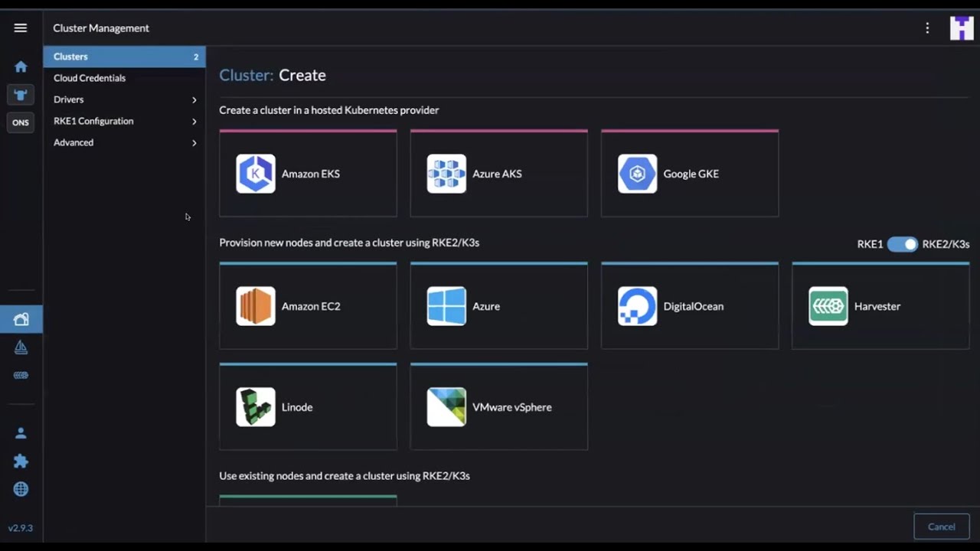The height and width of the screenshot is (551, 980).
Task: Open the Advanced menu item
Action: (124, 142)
